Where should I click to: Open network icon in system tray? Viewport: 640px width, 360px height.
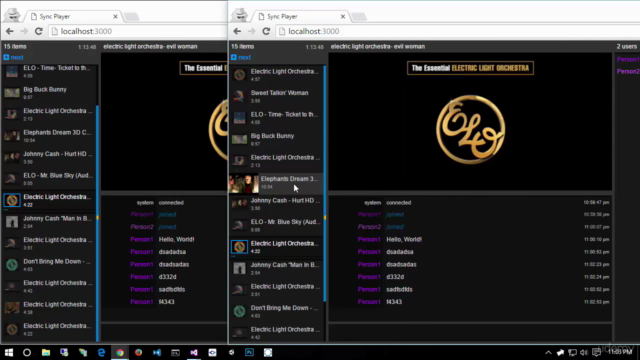tap(572, 353)
